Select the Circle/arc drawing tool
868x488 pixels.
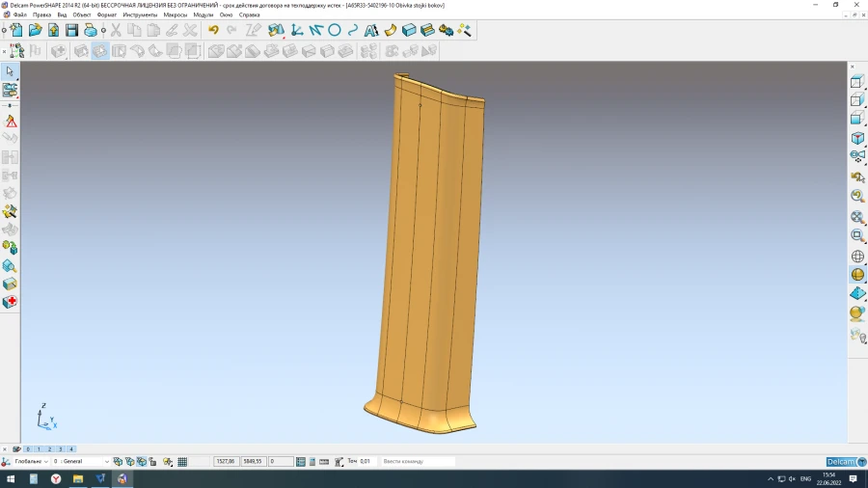coord(335,30)
